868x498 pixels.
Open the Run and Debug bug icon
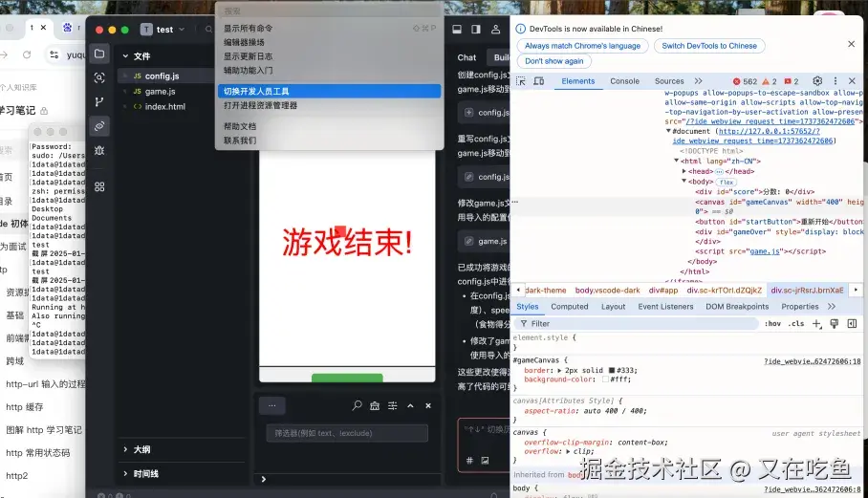click(99, 150)
